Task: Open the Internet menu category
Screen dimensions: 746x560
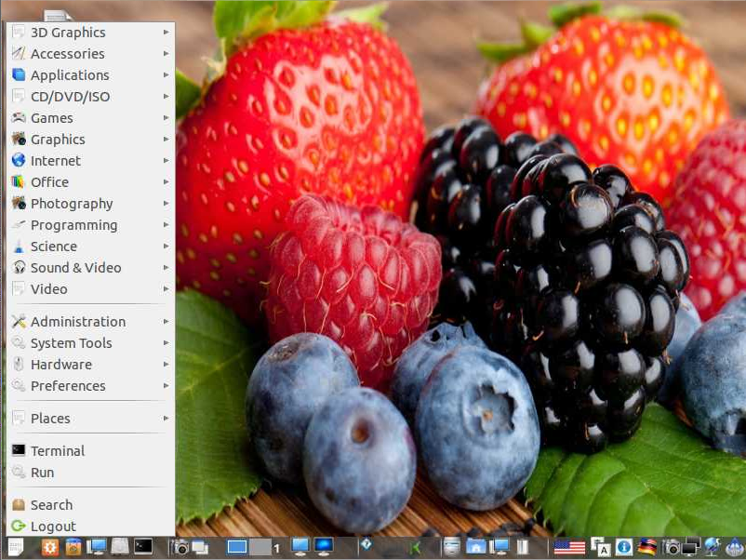Action: [x=90, y=160]
